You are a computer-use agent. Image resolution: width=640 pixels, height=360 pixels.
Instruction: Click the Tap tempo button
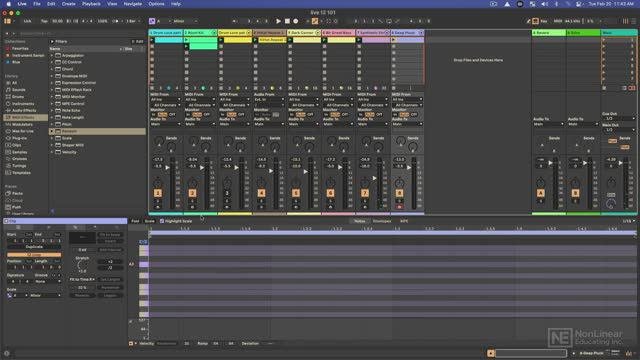[x=44, y=21]
